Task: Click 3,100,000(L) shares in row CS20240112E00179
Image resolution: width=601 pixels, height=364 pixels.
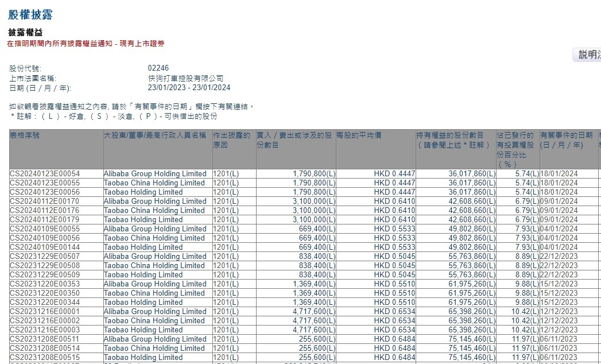Action: [x=314, y=220]
